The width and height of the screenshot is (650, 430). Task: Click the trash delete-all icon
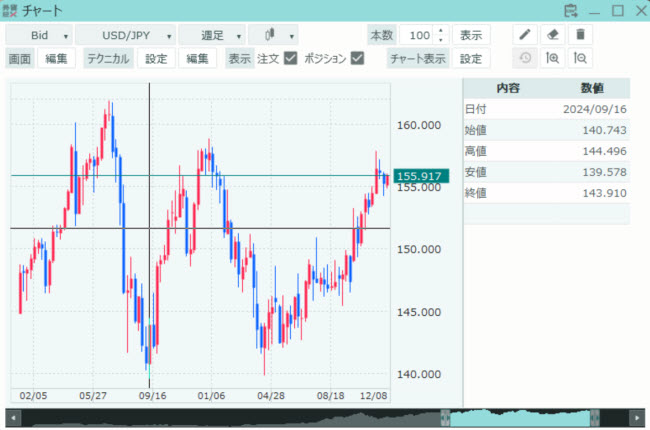click(x=580, y=35)
